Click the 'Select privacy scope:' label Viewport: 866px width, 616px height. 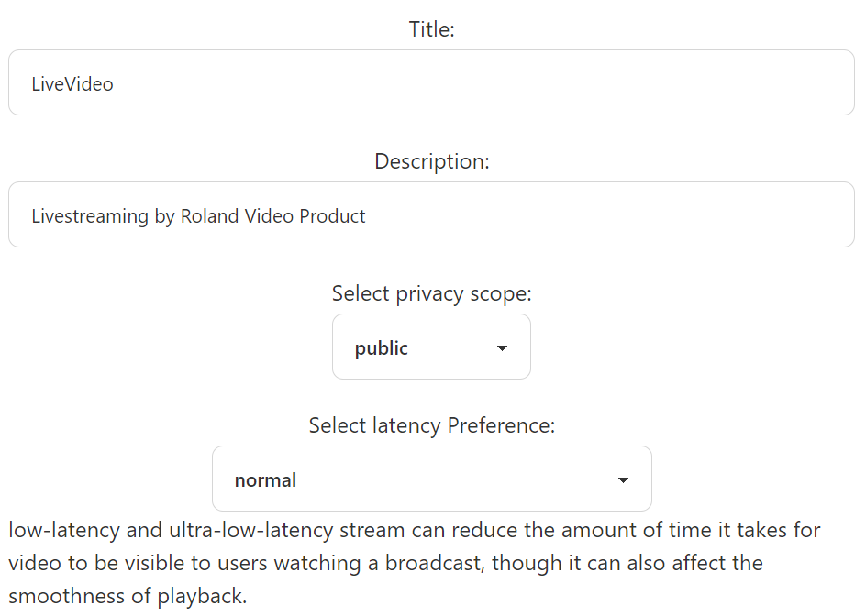tap(431, 293)
